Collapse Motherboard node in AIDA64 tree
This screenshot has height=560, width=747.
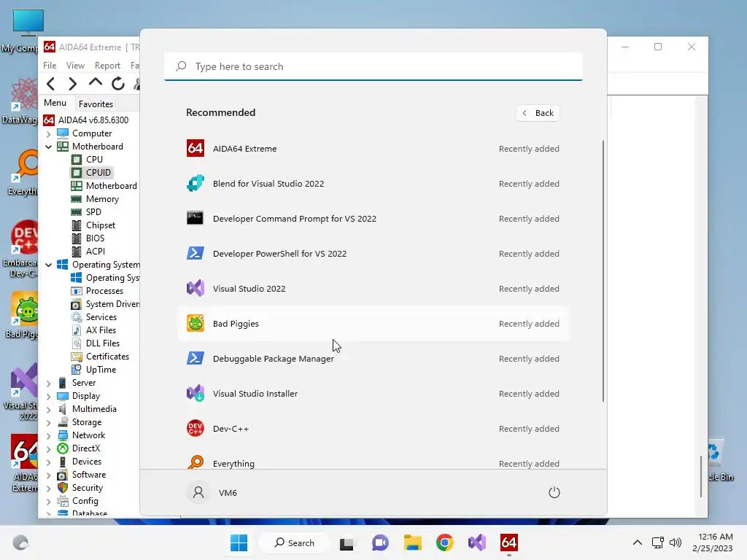coord(49,147)
